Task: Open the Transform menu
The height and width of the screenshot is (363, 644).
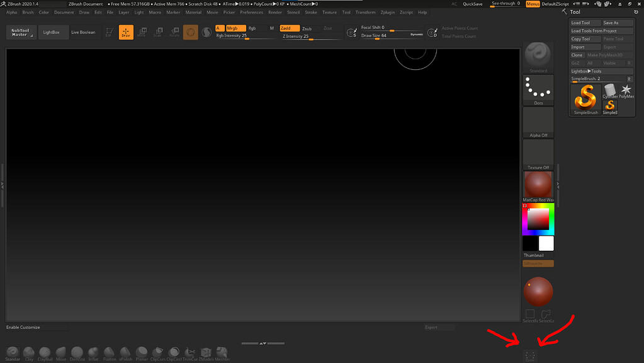Action: pyautogui.click(x=365, y=12)
